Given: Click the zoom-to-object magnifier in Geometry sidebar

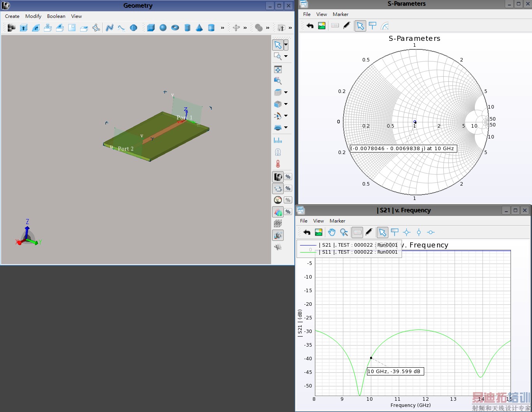Looking at the screenshot, I should pyautogui.click(x=278, y=81).
